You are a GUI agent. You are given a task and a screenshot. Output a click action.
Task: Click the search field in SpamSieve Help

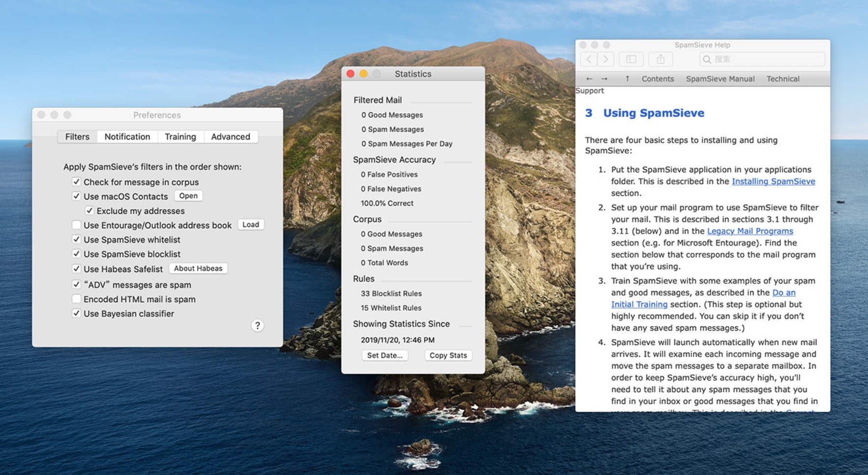tap(762, 59)
